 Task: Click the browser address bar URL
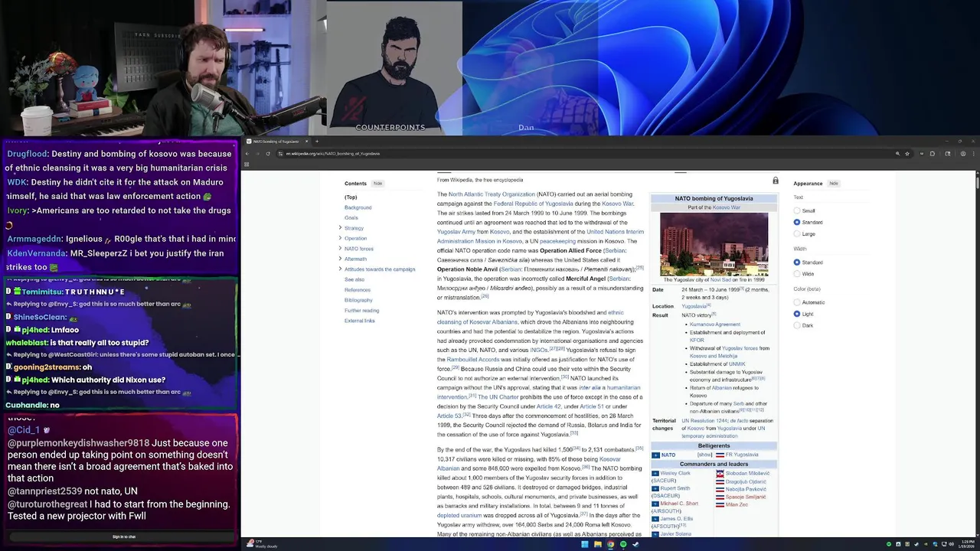[x=332, y=154]
